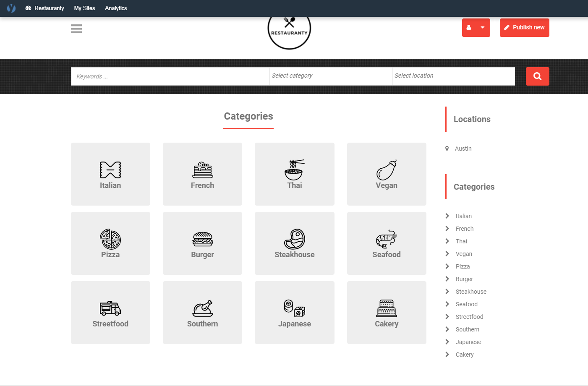Open the Pizza category icon
The width and height of the screenshot is (588, 386).
click(110, 239)
